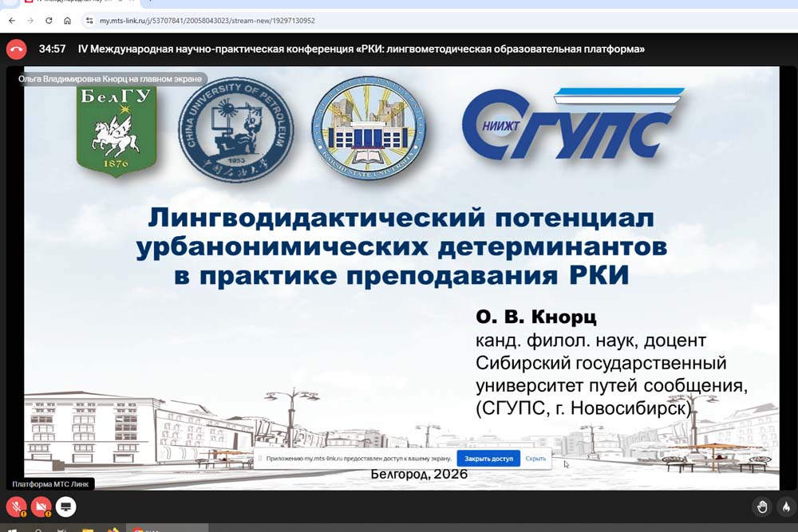The image size is (798, 532).
Task: Click the 34:57 elapsed time indicator
Action: [52, 49]
